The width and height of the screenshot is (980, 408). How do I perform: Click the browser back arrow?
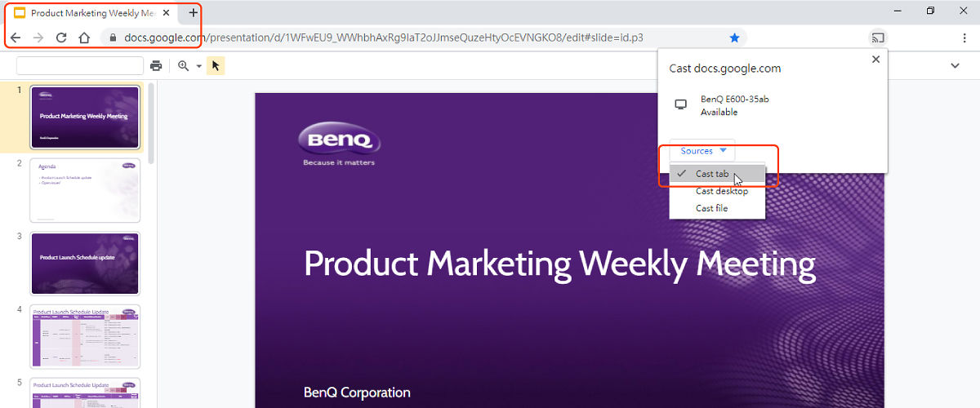pyautogui.click(x=16, y=38)
